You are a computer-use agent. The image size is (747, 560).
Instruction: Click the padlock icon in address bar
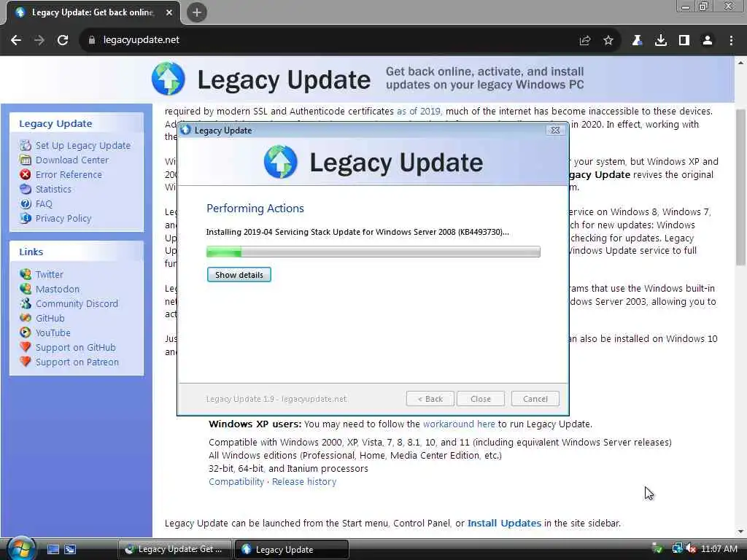click(x=91, y=40)
